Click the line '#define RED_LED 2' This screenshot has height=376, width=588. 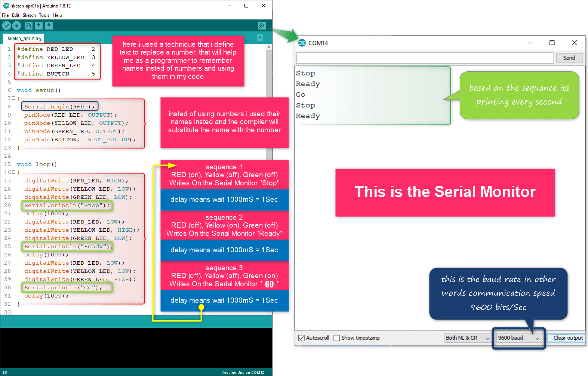[x=56, y=49]
